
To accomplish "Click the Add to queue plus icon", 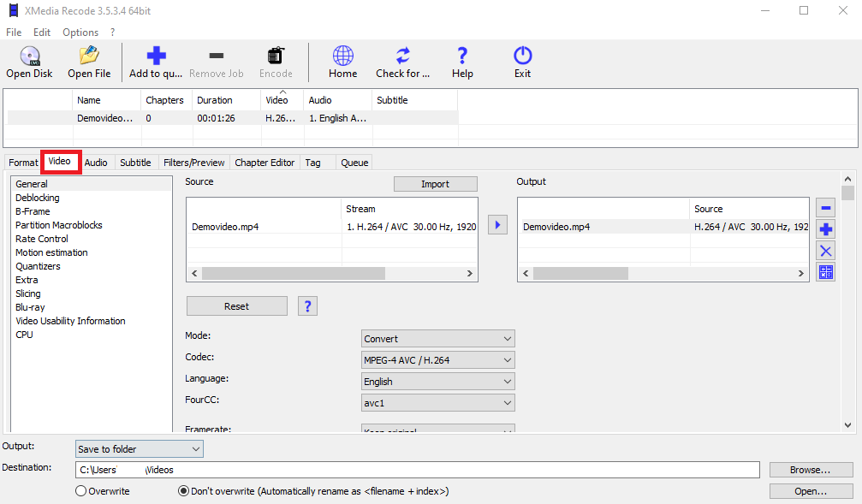I will [156, 56].
